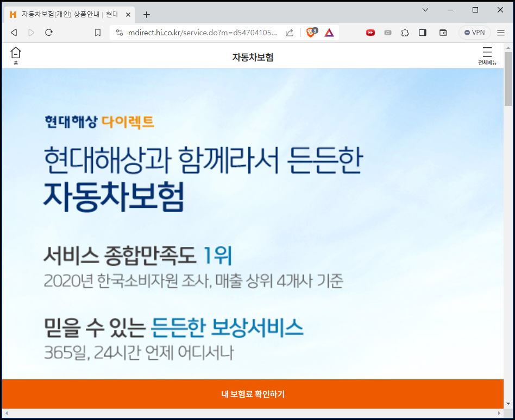The height and width of the screenshot is (420, 515).
Task: Click the scroll down arrow
Action: 508,404
